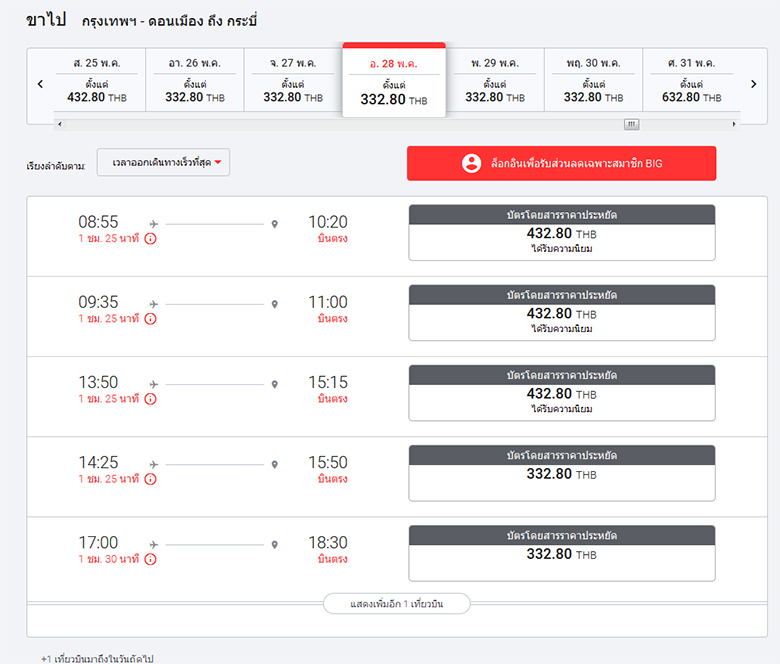780x664 pixels.
Task: Click user profile icon in red login banner
Action: click(x=472, y=163)
